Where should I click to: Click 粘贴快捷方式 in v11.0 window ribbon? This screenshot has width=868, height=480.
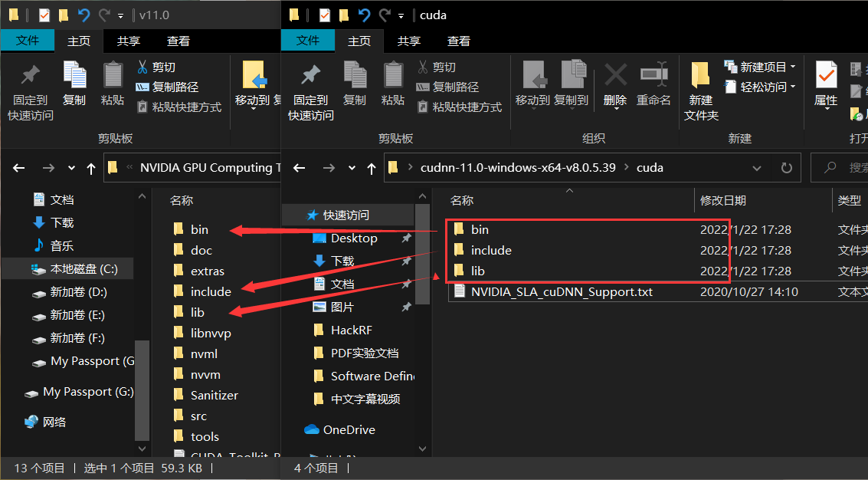click(179, 107)
